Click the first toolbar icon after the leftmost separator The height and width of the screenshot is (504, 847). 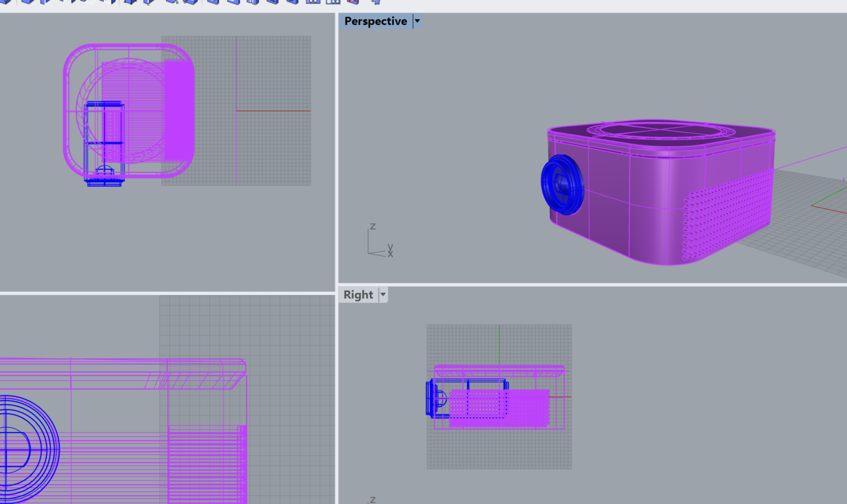pos(27,2)
